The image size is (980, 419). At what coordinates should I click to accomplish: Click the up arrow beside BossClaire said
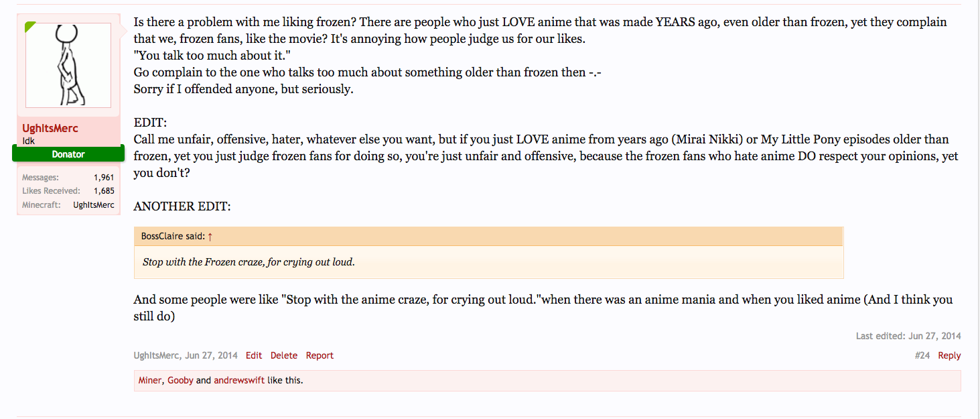[210, 237]
